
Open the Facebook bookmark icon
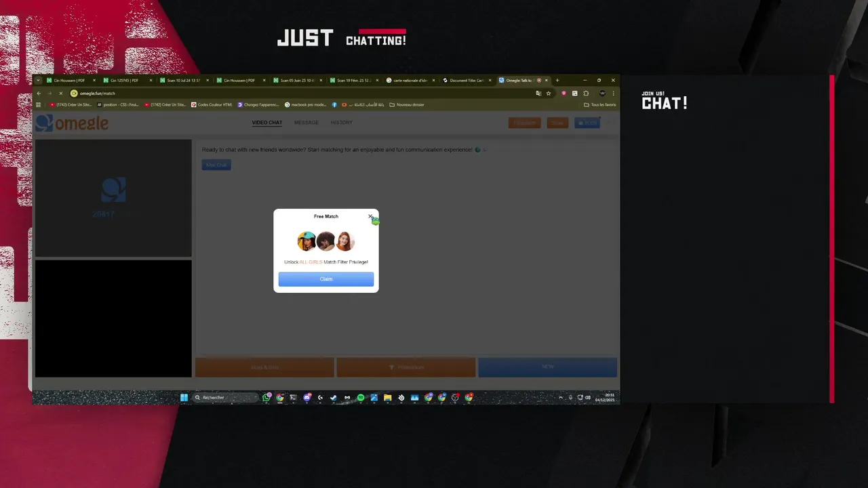tap(334, 104)
